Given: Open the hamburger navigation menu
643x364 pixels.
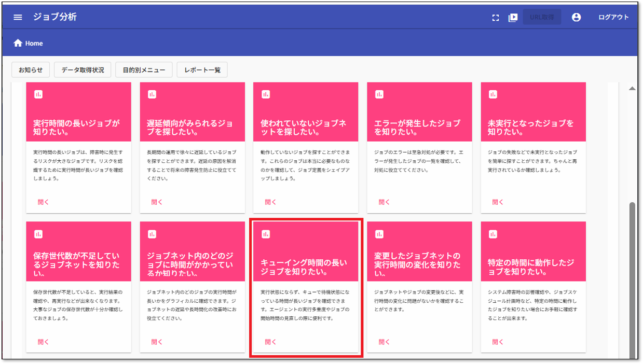Looking at the screenshot, I should (x=18, y=17).
